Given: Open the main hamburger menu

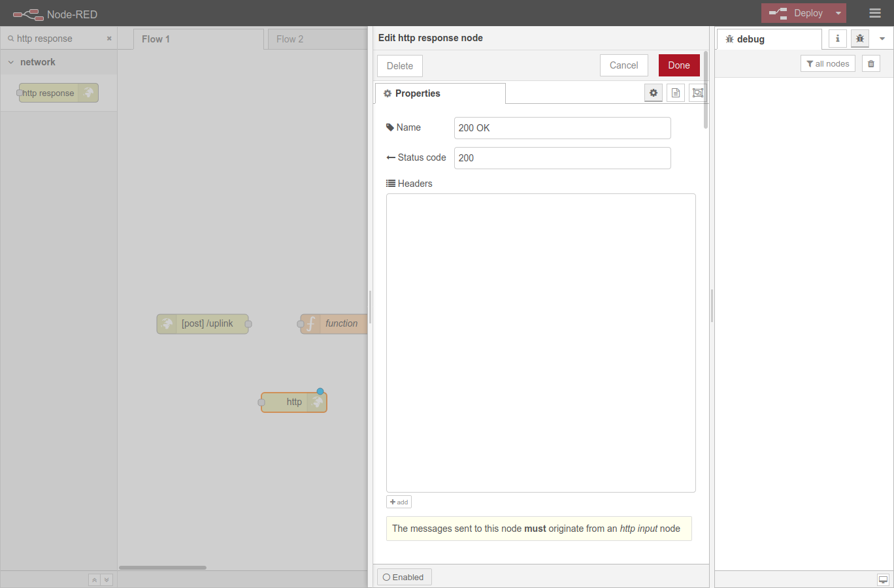Looking at the screenshot, I should (875, 12).
